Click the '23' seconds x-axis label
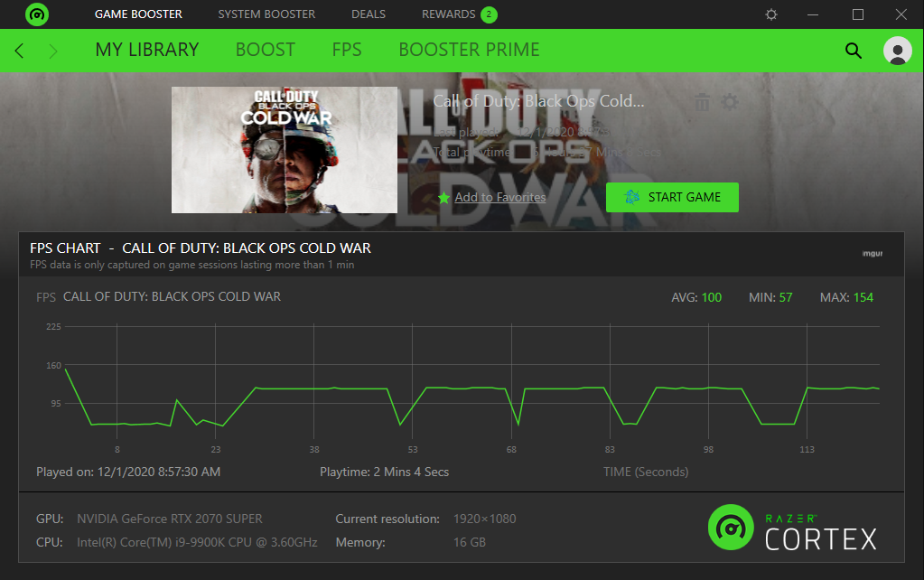This screenshot has height=580, width=924. 216,450
